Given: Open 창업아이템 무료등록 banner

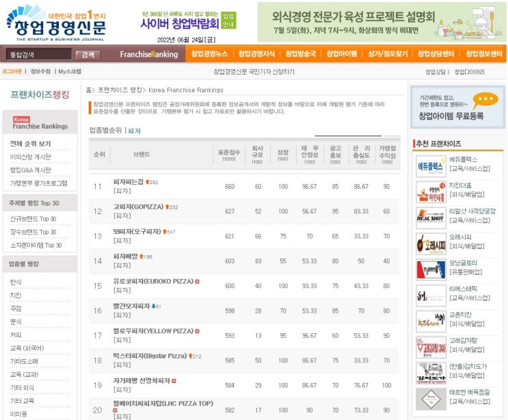Looking at the screenshot, I should pyautogui.click(x=457, y=107).
